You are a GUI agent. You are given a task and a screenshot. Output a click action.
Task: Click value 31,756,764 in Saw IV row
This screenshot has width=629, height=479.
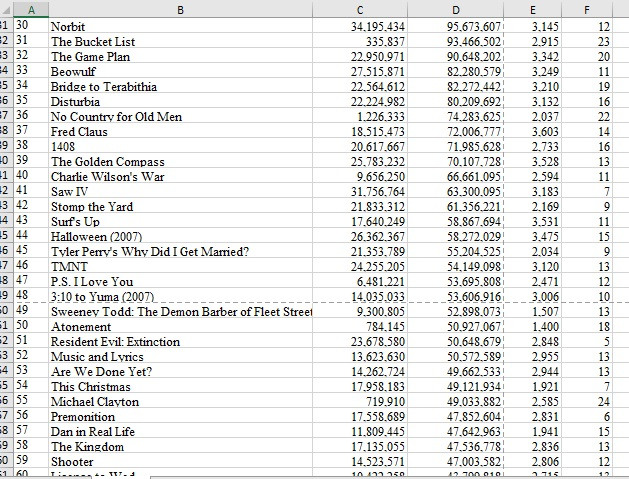[x=360, y=191]
